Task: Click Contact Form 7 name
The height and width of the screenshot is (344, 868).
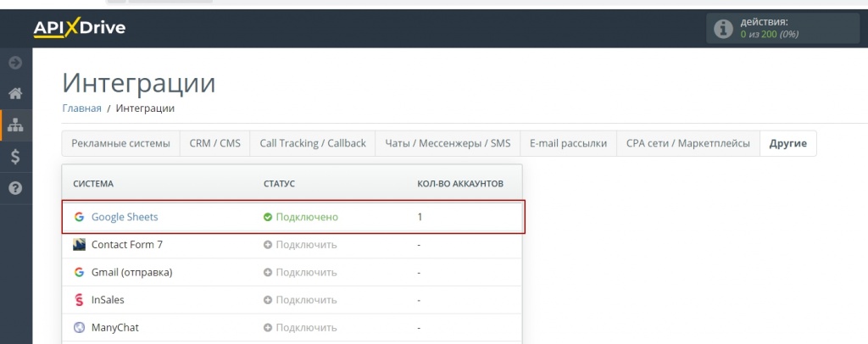Action: 127,245
